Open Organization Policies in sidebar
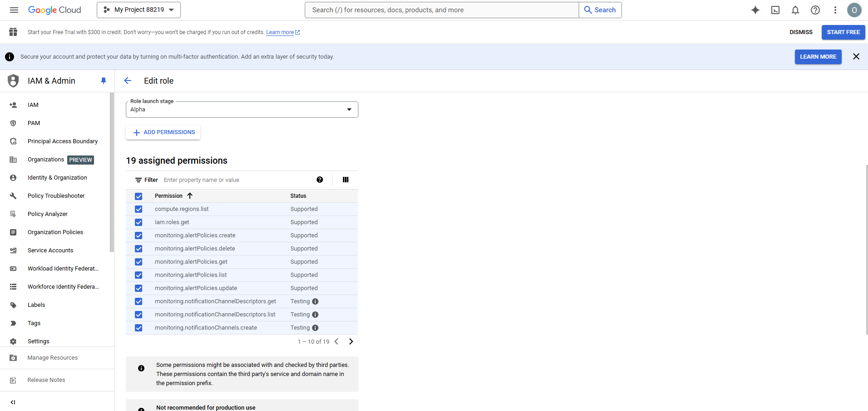 55,232
